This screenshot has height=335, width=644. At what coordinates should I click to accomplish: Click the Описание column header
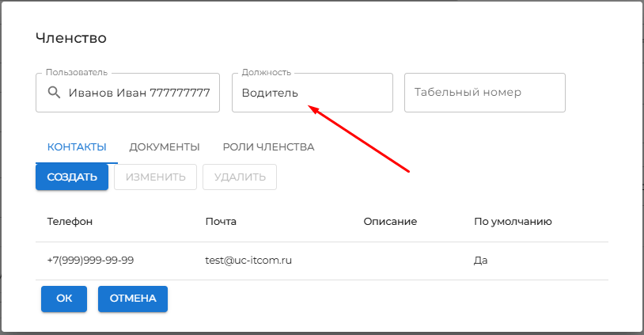click(x=390, y=222)
